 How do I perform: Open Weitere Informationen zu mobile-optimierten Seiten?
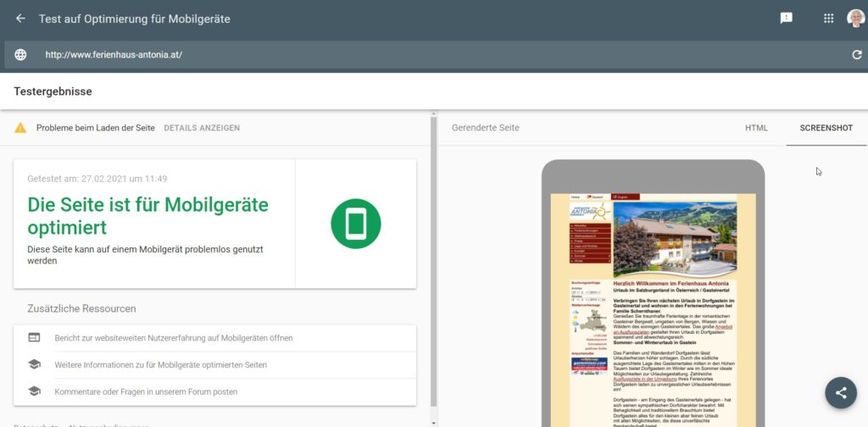tap(161, 365)
